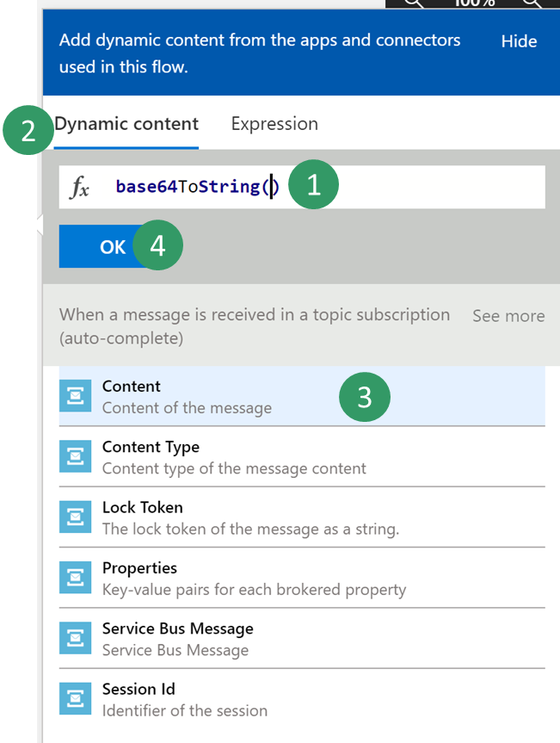This screenshot has height=743, width=560.
Task: Click the icon beside Lock Token
Action: point(76,517)
